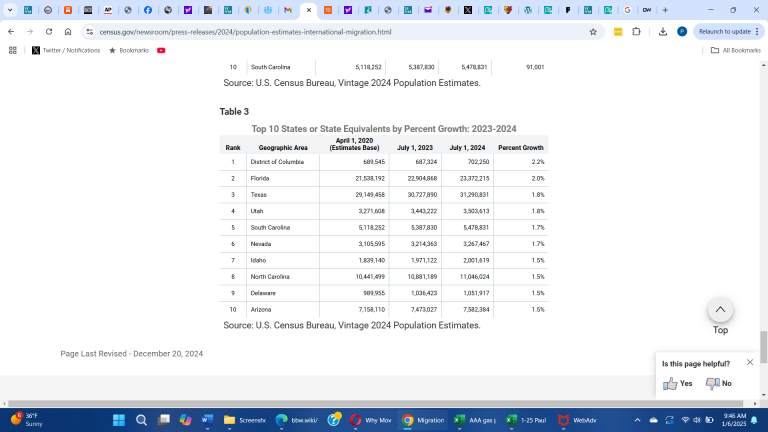This screenshot has height=432, width=768.
Task: Jump to Top with the chevron button
Action: (720, 310)
